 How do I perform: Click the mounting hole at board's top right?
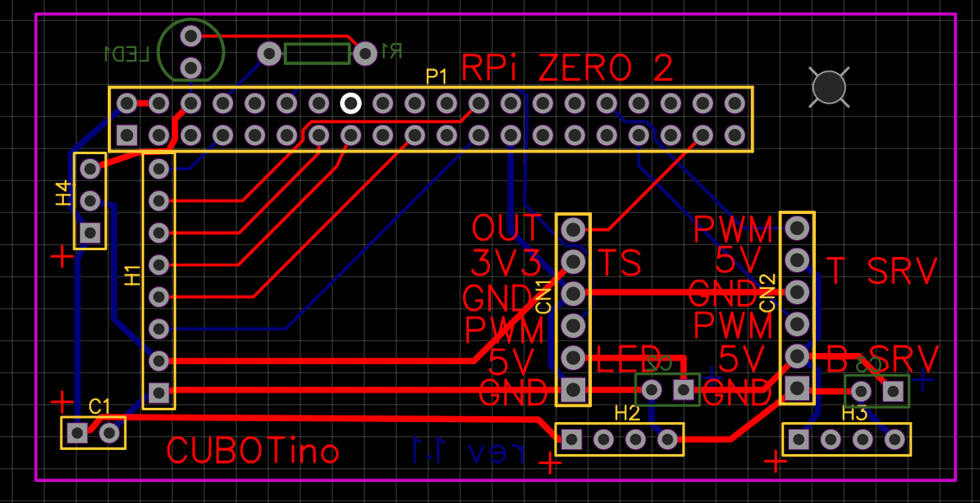pos(829,88)
